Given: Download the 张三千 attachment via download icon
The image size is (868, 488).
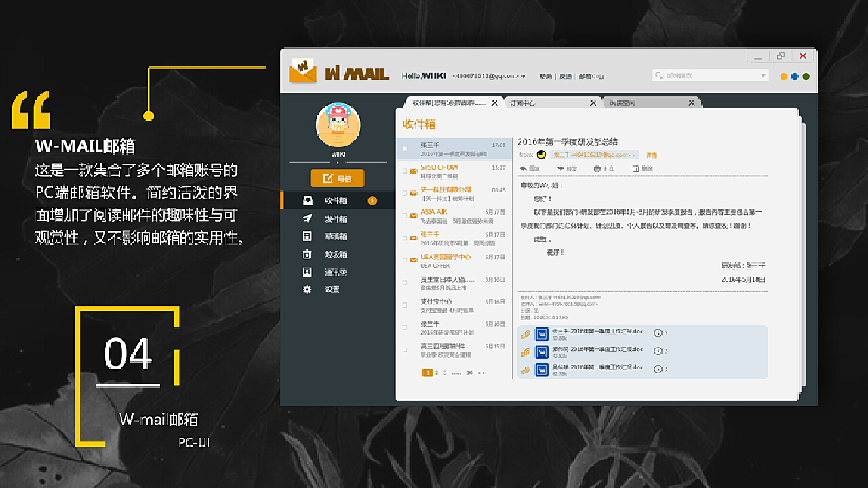Looking at the screenshot, I should (x=657, y=333).
